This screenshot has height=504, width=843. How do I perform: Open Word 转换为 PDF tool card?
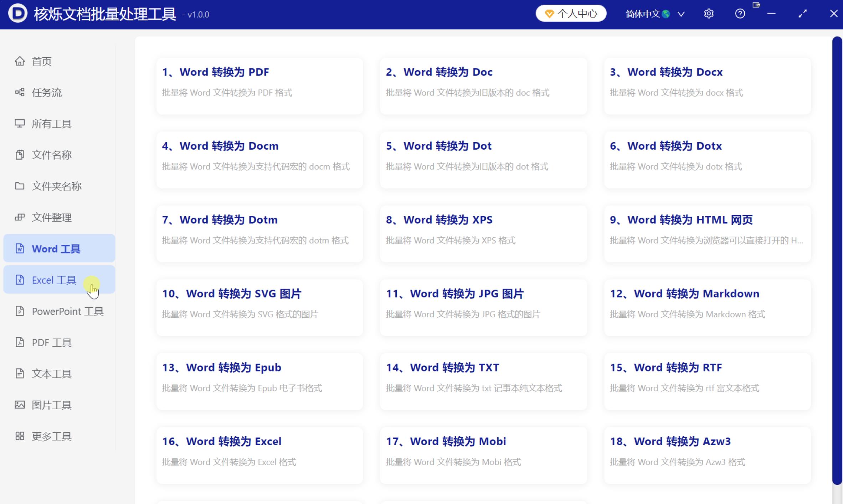tap(259, 86)
